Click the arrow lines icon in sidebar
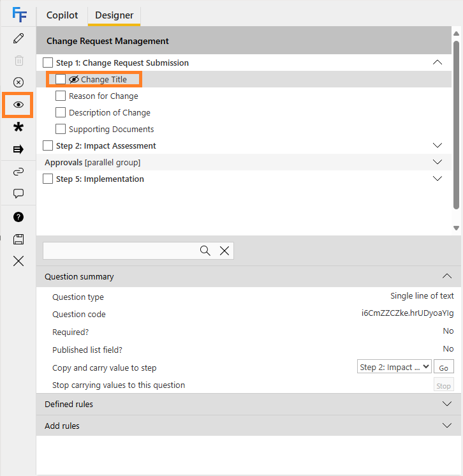The width and height of the screenshot is (463, 476). point(18,149)
